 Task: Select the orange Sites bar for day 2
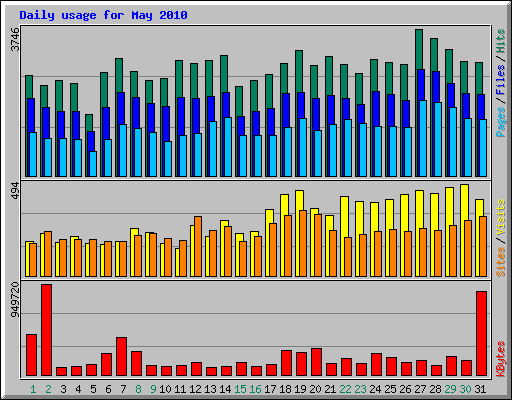coord(48,254)
